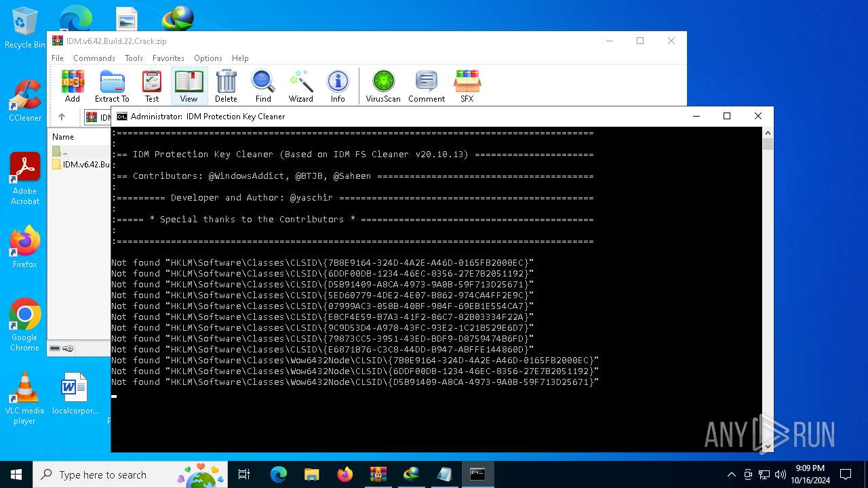This screenshot has height=488, width=868.
Task: Open the Firefox desktop shortcut
Action: click(25, 247)
